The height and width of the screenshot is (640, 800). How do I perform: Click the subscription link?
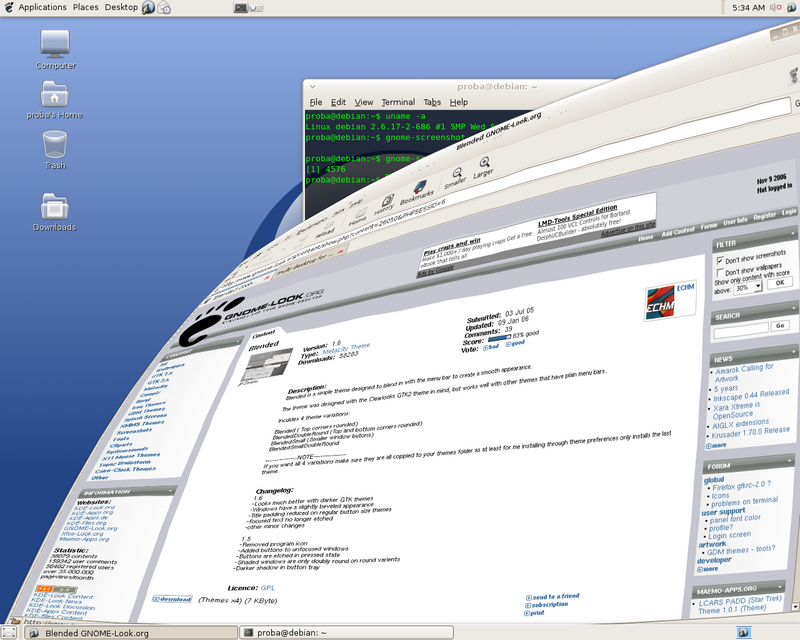tap(547, 605)
